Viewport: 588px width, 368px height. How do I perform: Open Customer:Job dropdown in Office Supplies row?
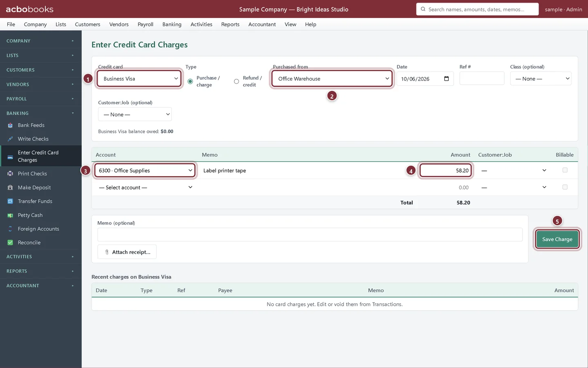514,171
